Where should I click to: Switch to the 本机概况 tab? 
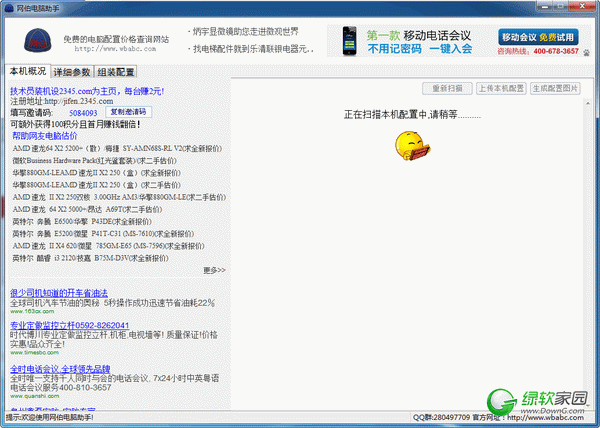click(28, 72)
